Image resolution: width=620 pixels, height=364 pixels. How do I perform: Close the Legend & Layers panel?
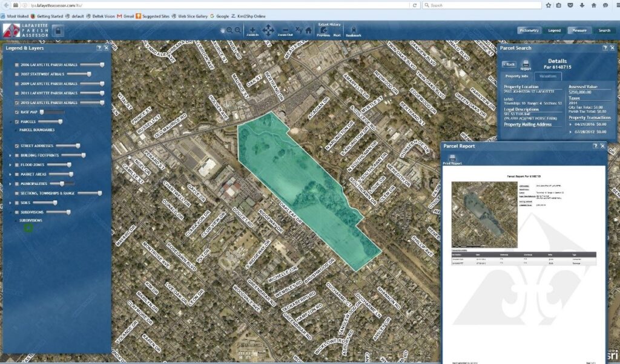(x=106, y=48)
